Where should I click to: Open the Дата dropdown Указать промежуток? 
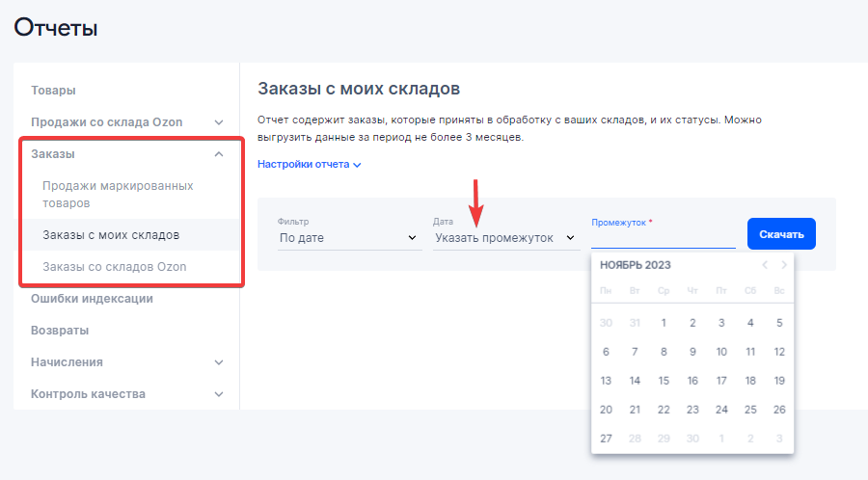(x=506, y=238)
